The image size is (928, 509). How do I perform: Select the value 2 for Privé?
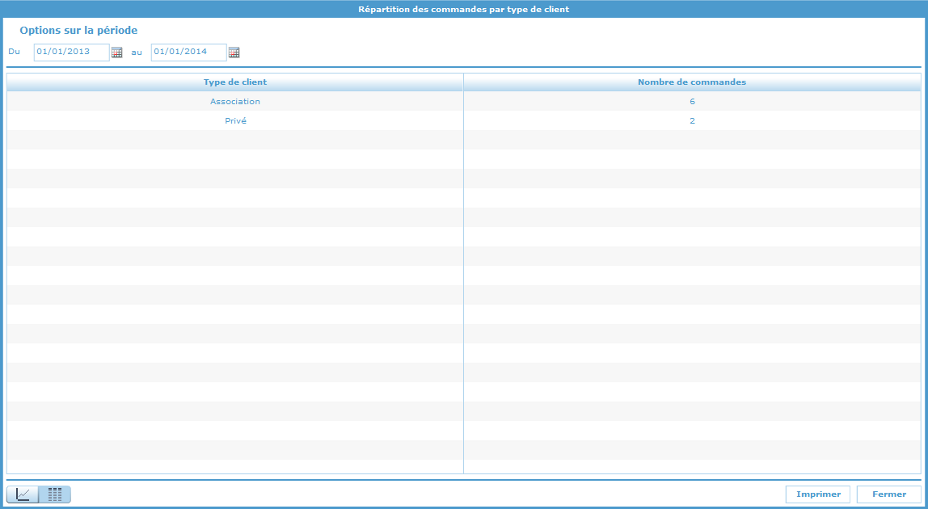pos(692,121)
